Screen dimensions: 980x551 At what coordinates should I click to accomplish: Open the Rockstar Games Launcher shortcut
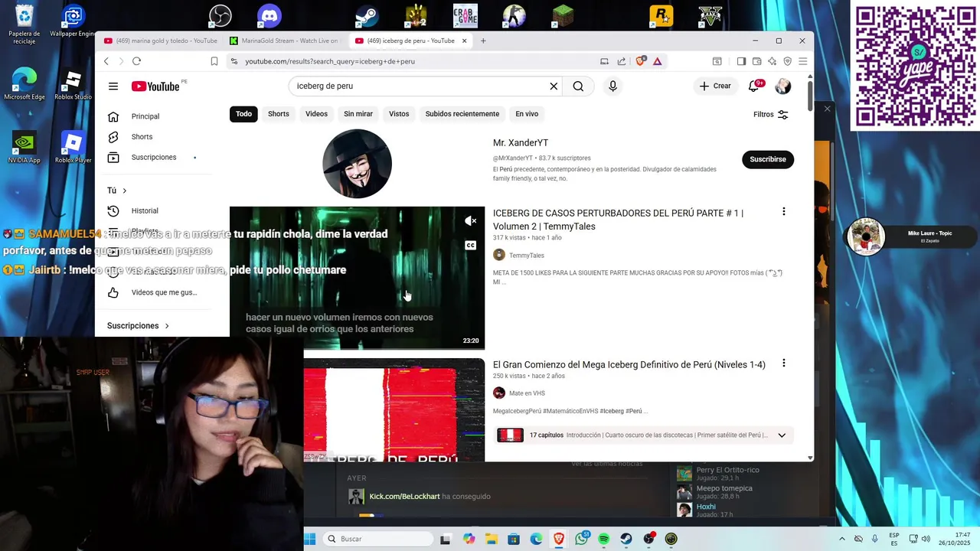click(x=661, y=15)
